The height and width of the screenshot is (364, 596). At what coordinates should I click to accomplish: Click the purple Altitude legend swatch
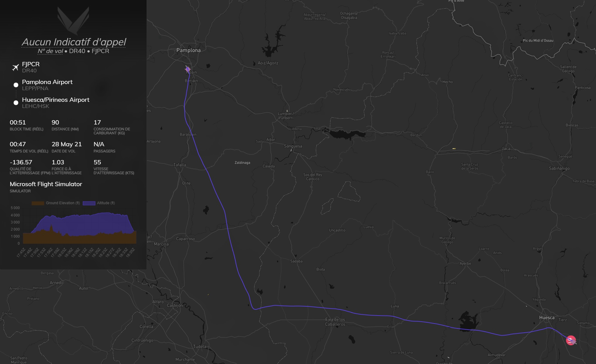89,203
